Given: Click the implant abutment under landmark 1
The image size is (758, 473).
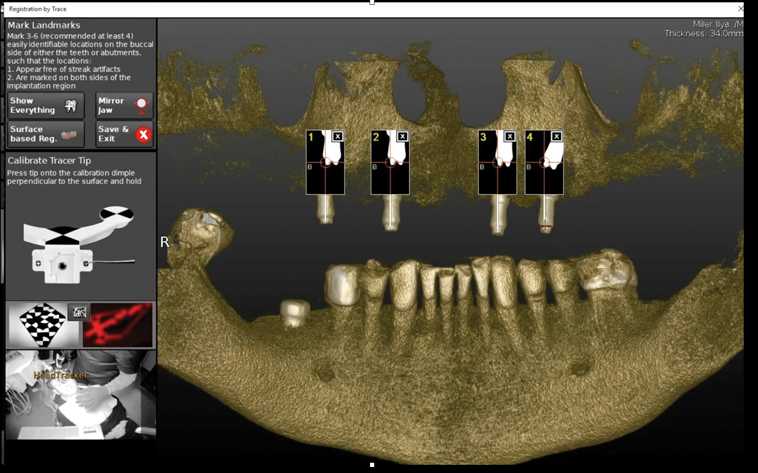Looking at the screenshot, I should [325, 209].
